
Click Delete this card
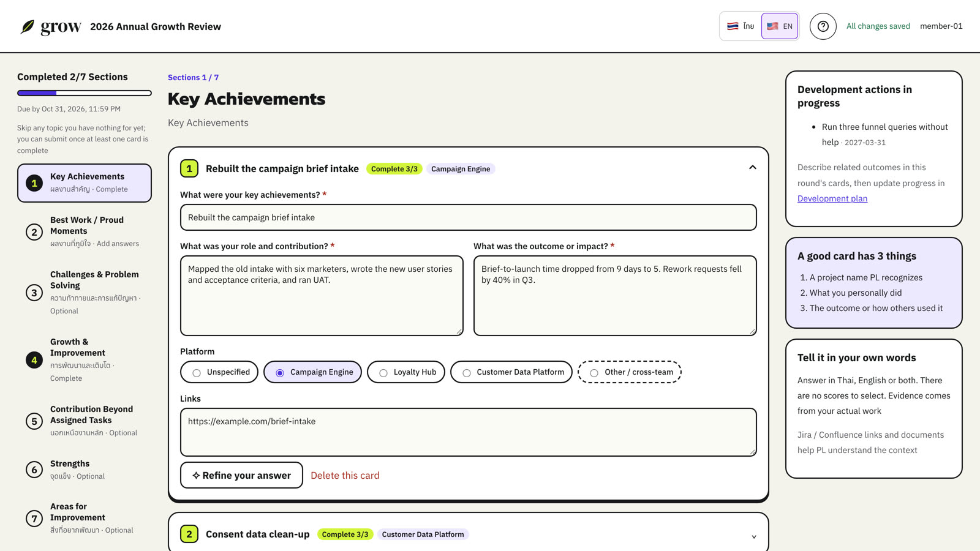click(345, 475)
